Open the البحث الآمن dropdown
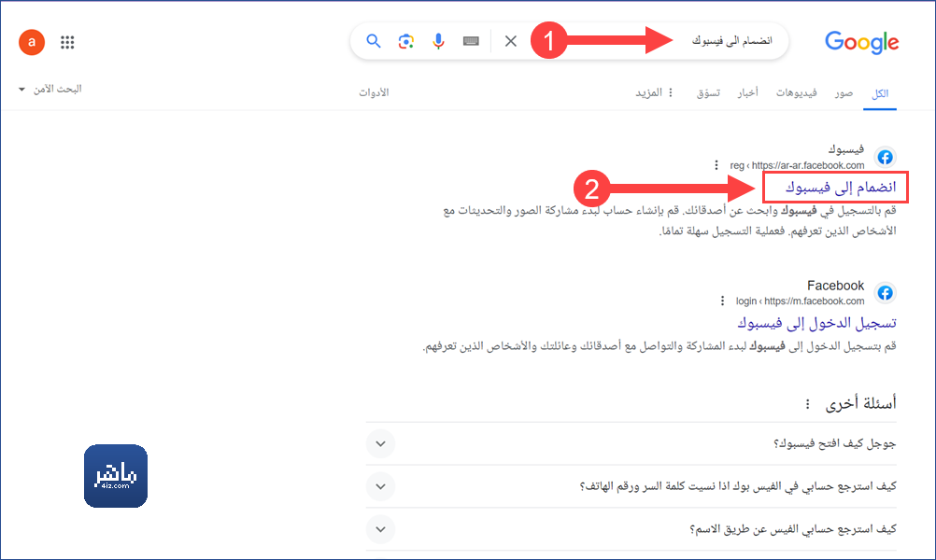This screenshot has height=560, width=936. click(50, 89)
